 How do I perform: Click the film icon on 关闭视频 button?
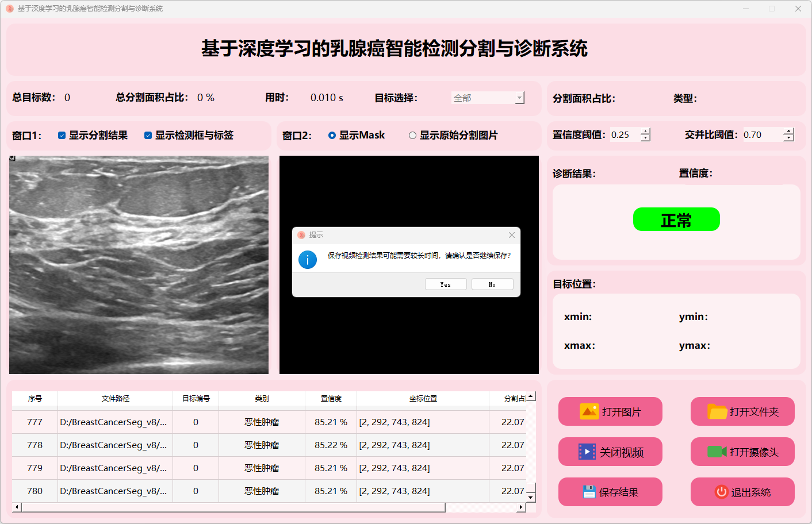[x=587, y=452]
